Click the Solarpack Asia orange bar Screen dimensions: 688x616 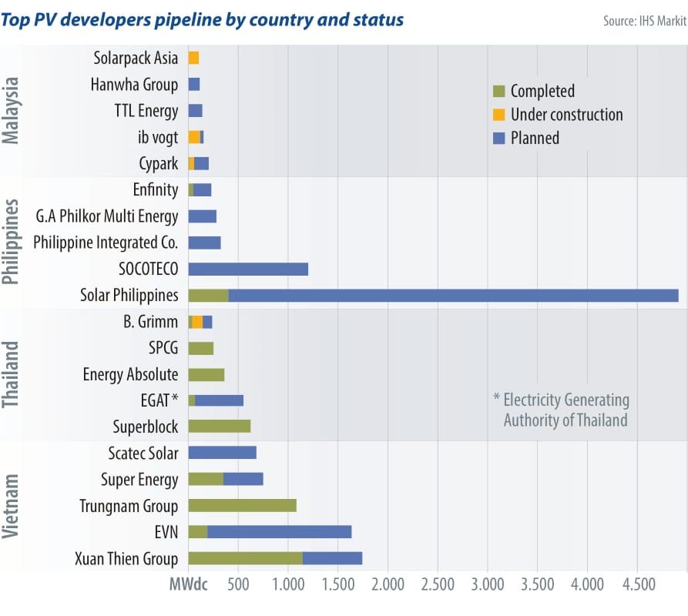193,59
